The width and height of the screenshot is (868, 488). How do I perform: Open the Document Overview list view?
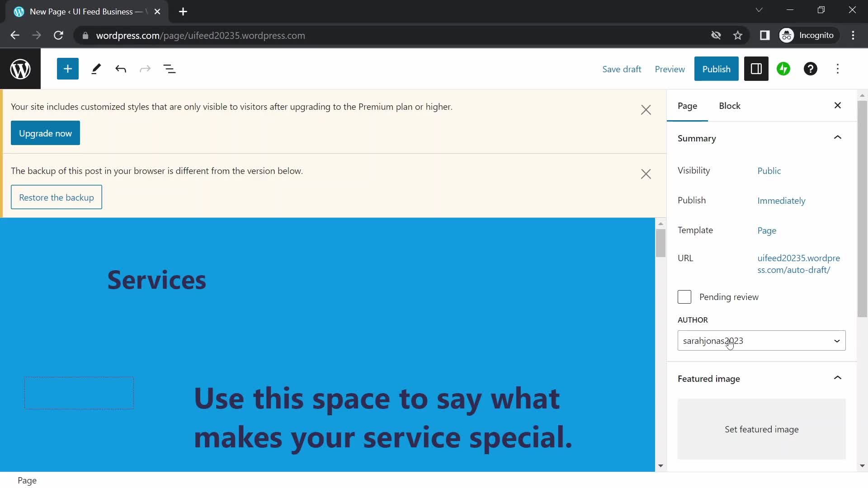[x=170, y=69]
